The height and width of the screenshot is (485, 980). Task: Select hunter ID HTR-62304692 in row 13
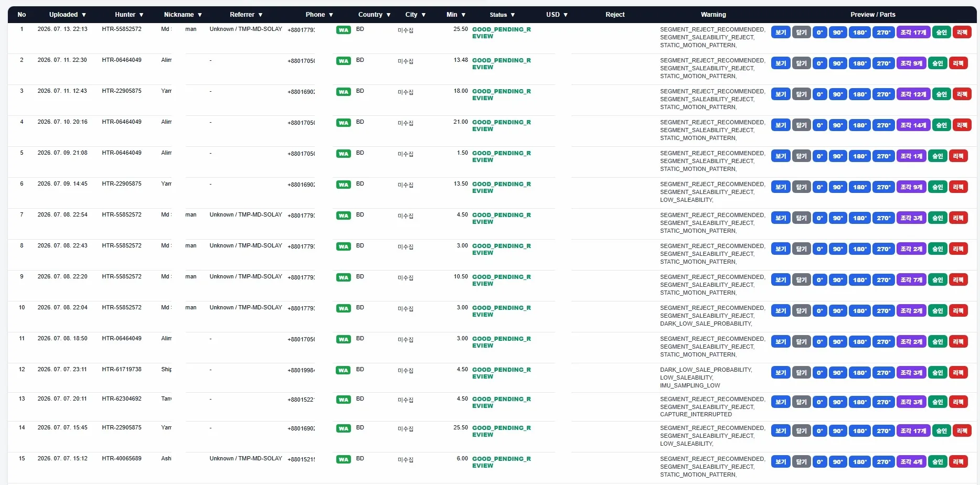pyautogui.click(x=122, y=399)
